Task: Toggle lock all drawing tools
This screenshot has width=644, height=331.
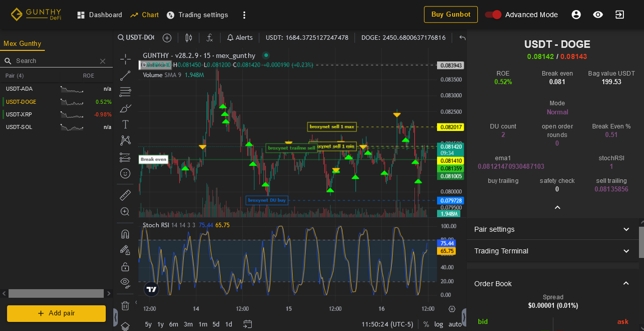Action: tap(125, 267)
